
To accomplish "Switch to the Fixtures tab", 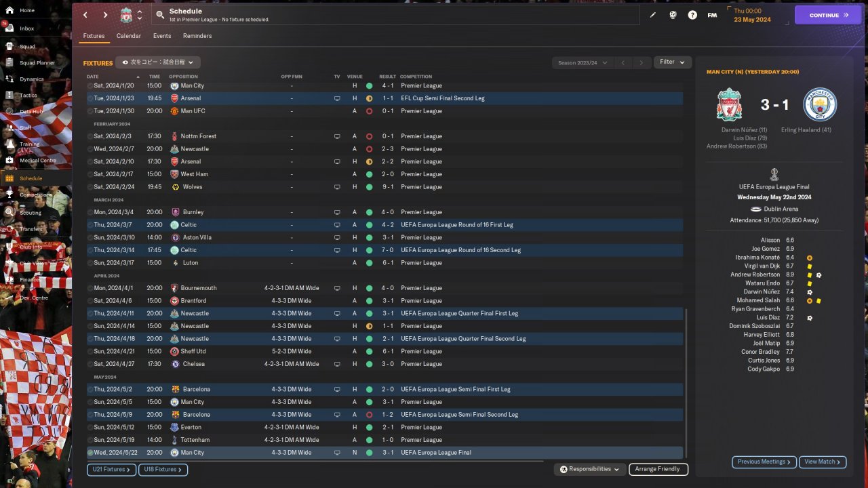I will point(94,36).
